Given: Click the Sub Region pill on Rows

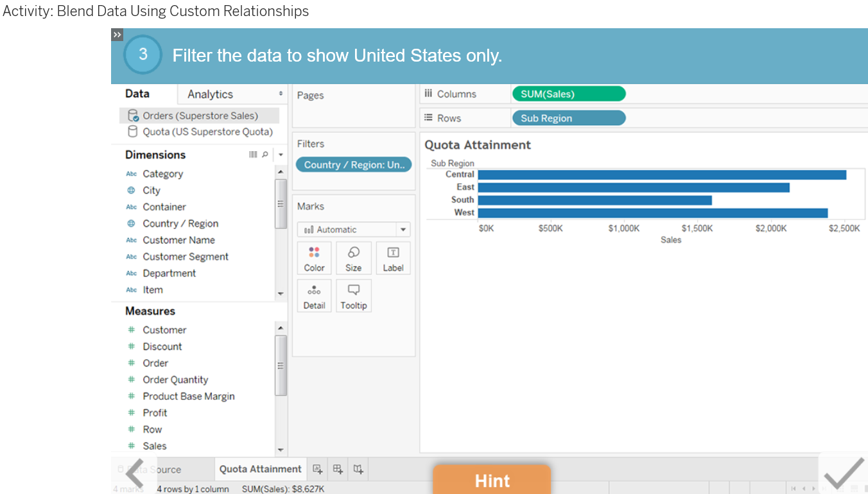Looking at the screenshot, I should point(569,118).
